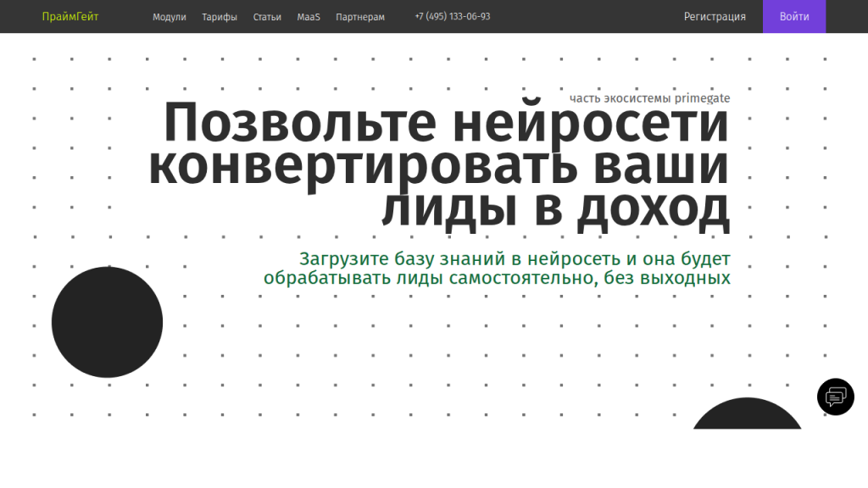This screenshot has width=868, height=488.
Task: Click the 'обрабатывать лиды самостоятельно' subtitle line
Action: point(497,278)
